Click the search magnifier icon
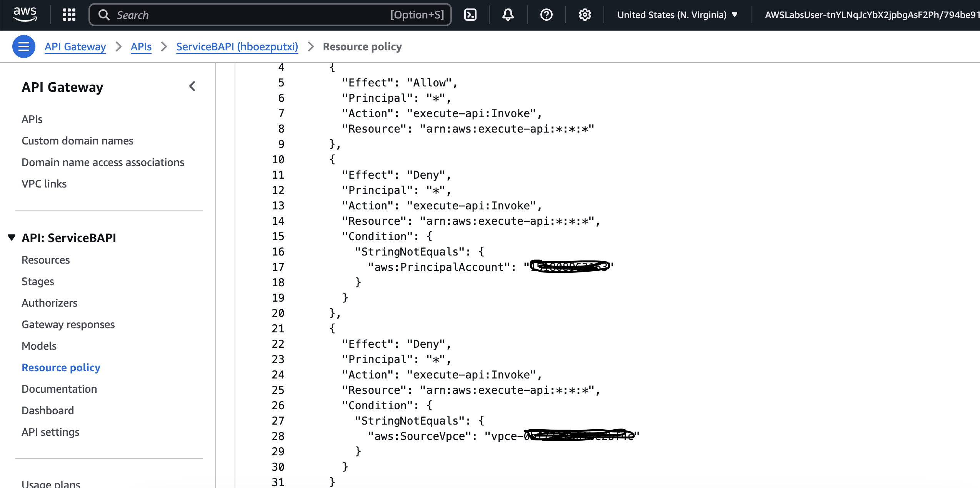 tap(104, 15)
